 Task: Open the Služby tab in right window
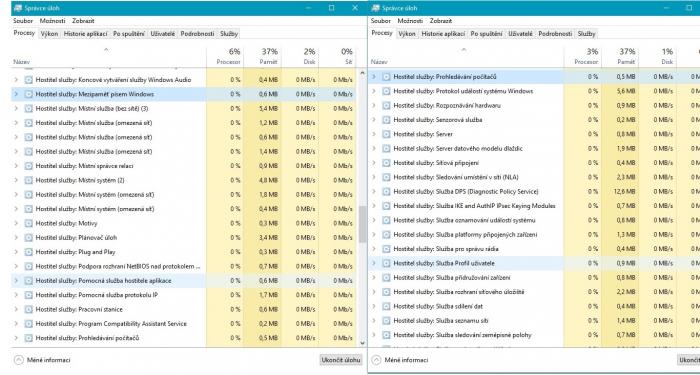pyautogui.click(x=586, y=33)
